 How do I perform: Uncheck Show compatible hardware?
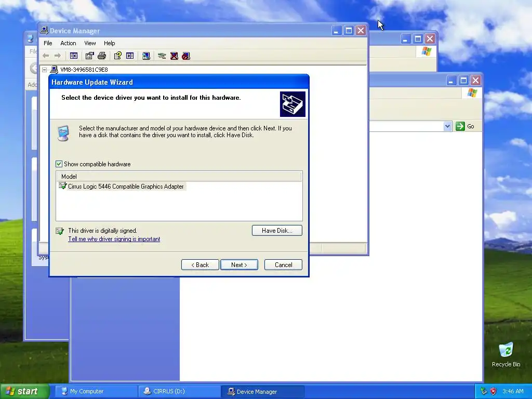(59, 164)
